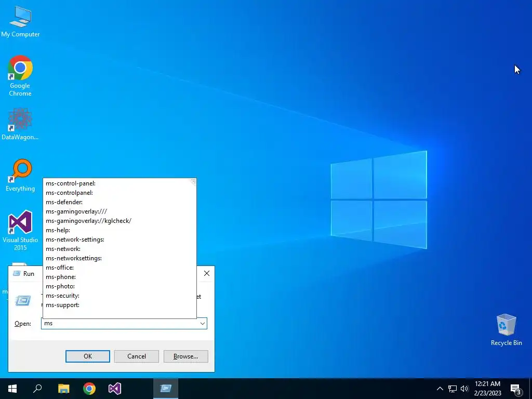The width and height of the screenshot is (532, 399).
Task: Open Chrome from the taskbar
Action: [89, 389]
